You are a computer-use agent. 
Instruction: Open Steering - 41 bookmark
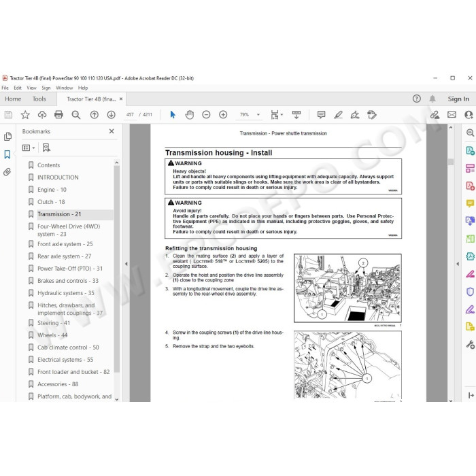click(54, 323)
